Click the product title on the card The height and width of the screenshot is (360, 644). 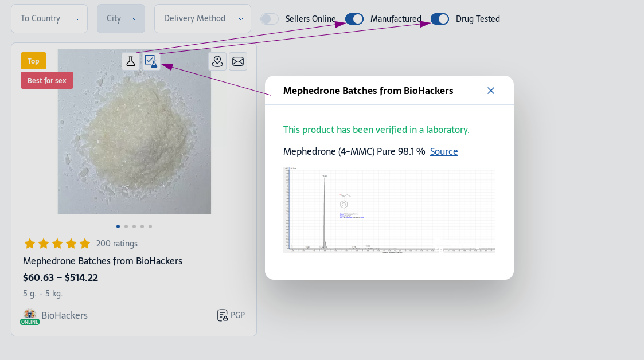pyautogui.click(x=103, y=261)
